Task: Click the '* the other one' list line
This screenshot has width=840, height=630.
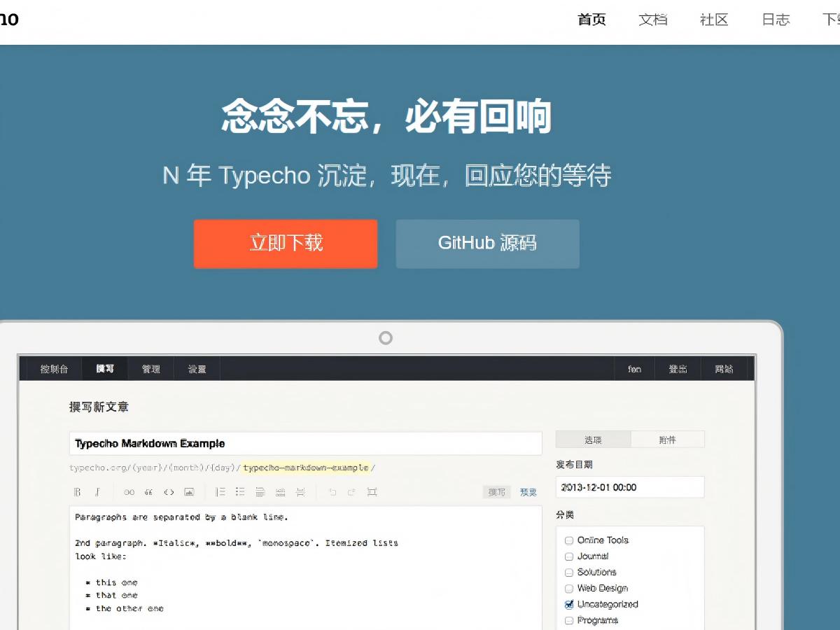Action: [125, 608]
